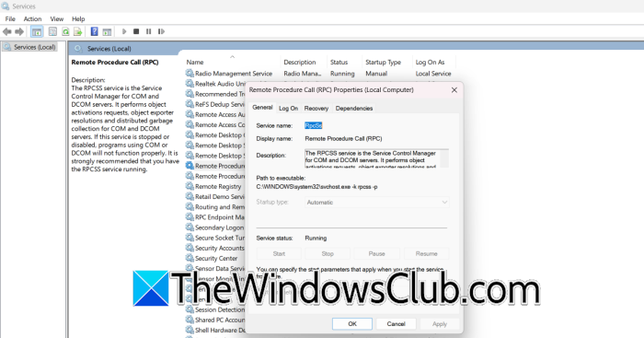644x338 pixels.
Task: Click gear icon of Radio Management Service
Action: (x=190, y=73)
